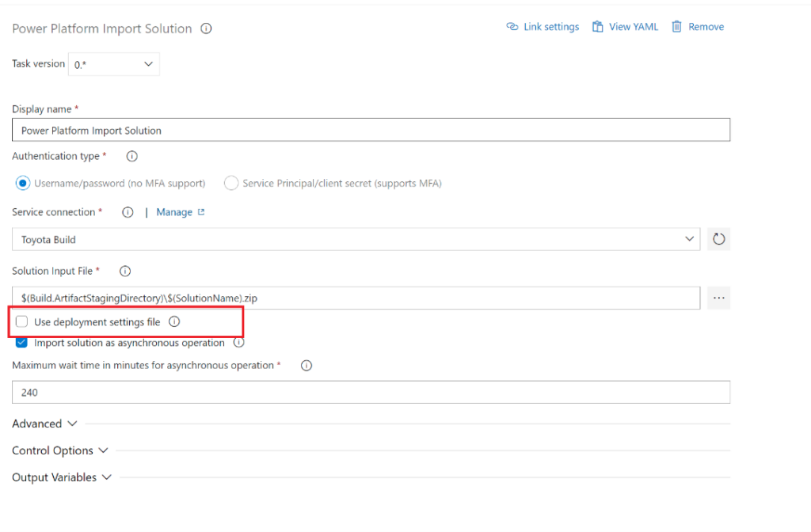
Task: Click the info icon next to Service connection
Action: tap(128, 212)
